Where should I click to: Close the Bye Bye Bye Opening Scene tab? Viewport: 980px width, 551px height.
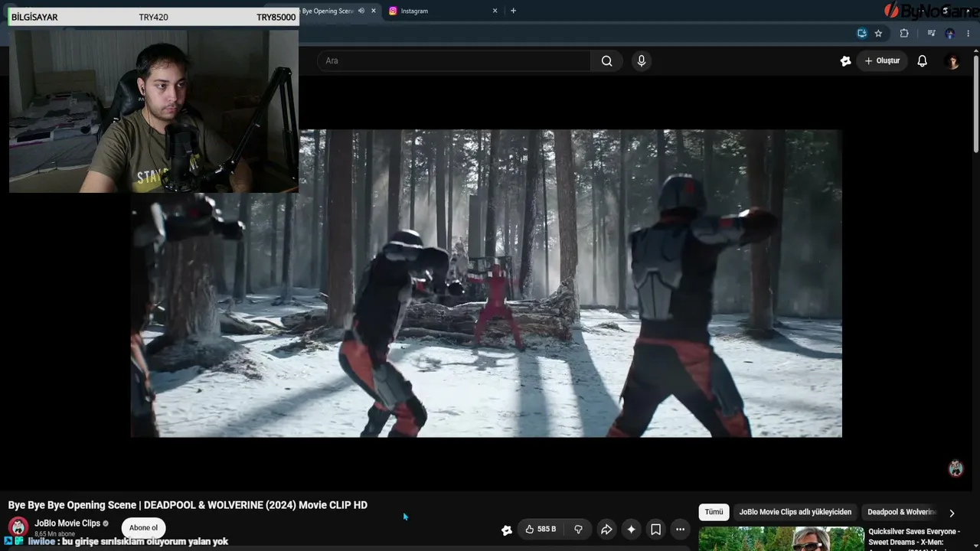(374, 11)
